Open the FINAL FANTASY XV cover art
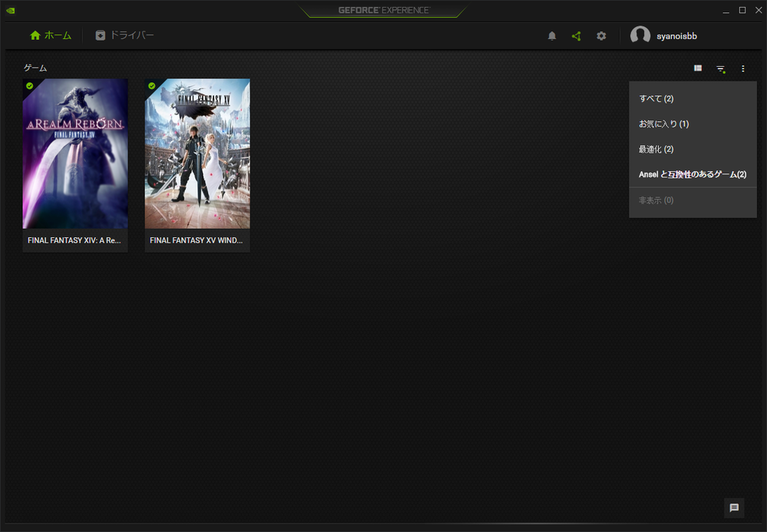 (197, 154)
